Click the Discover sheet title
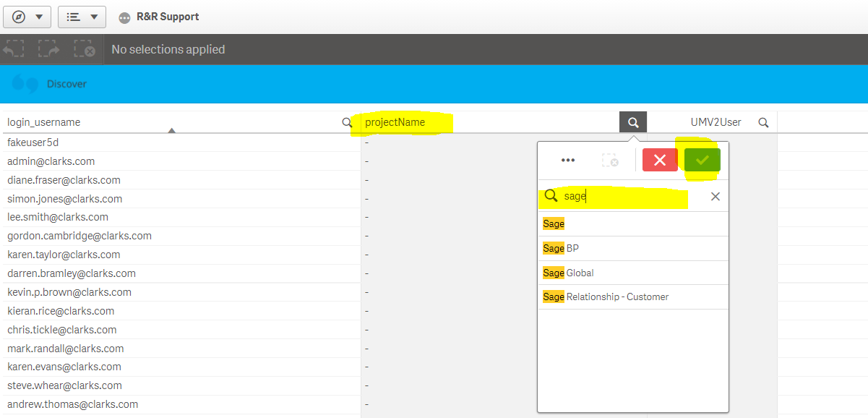The height and width of the screenshot is (418, 868). pyautogui.click(x=66, y=84)
